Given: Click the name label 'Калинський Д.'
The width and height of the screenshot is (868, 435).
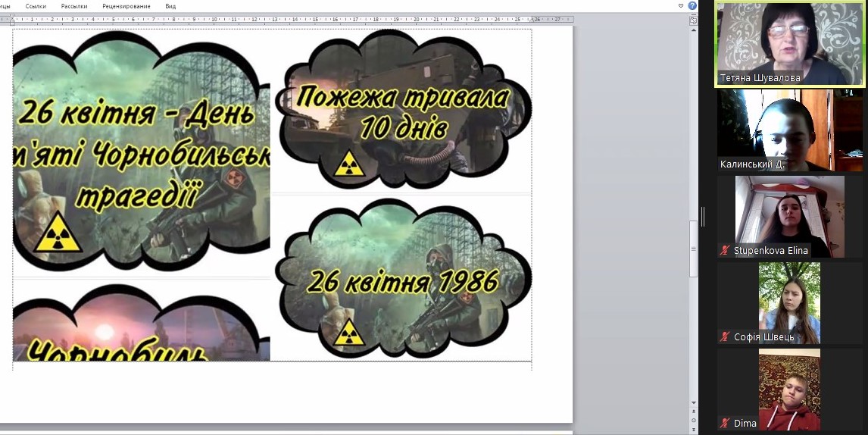Looking at the screenshot, I should point(752,164).
